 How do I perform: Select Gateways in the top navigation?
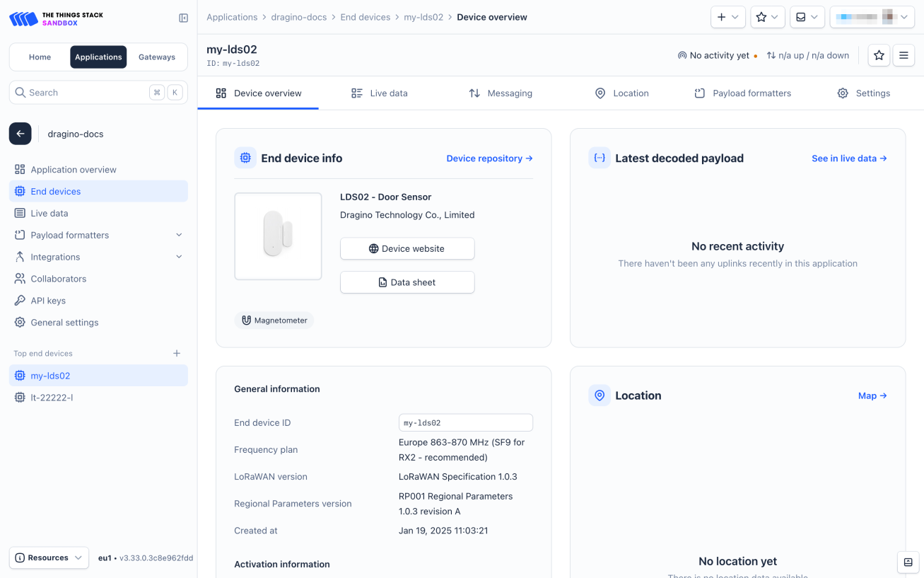157,57
